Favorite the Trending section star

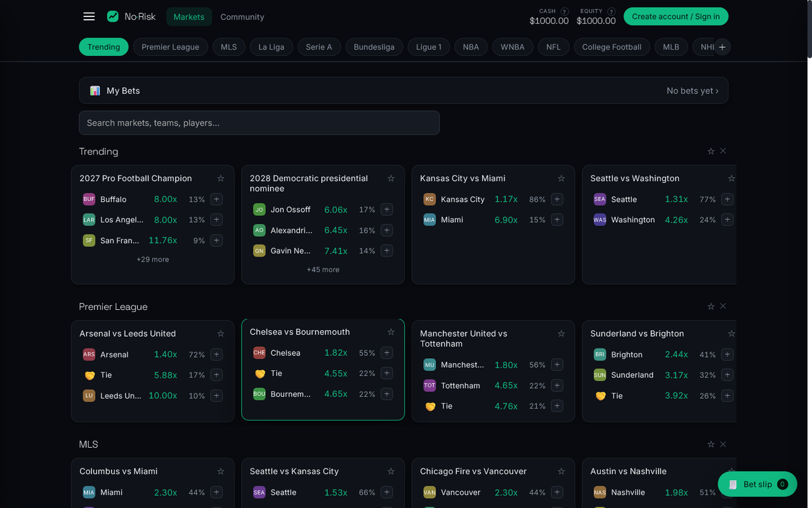[711, 151]
